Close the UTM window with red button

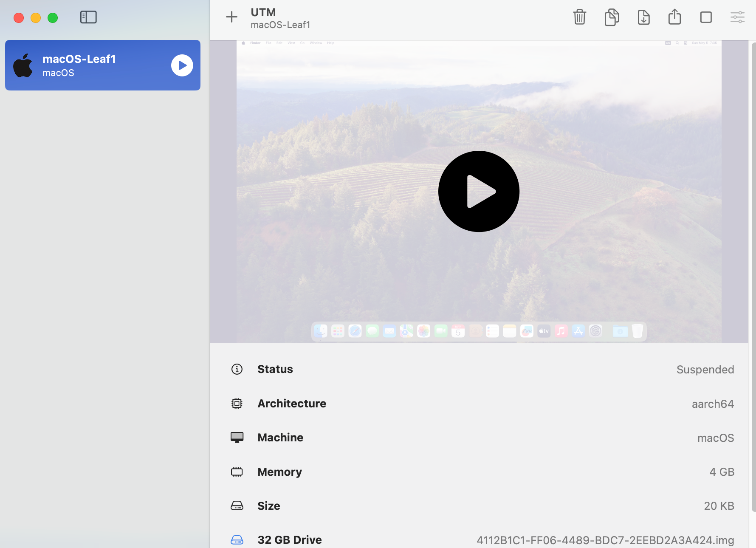tap(19, 18)
